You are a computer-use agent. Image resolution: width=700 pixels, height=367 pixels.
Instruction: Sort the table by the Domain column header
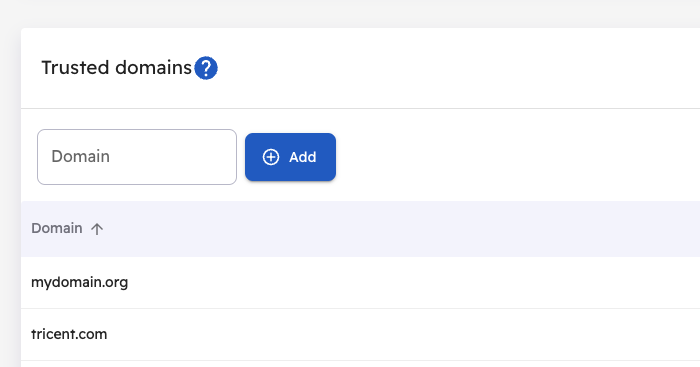[x=57, y=228]
